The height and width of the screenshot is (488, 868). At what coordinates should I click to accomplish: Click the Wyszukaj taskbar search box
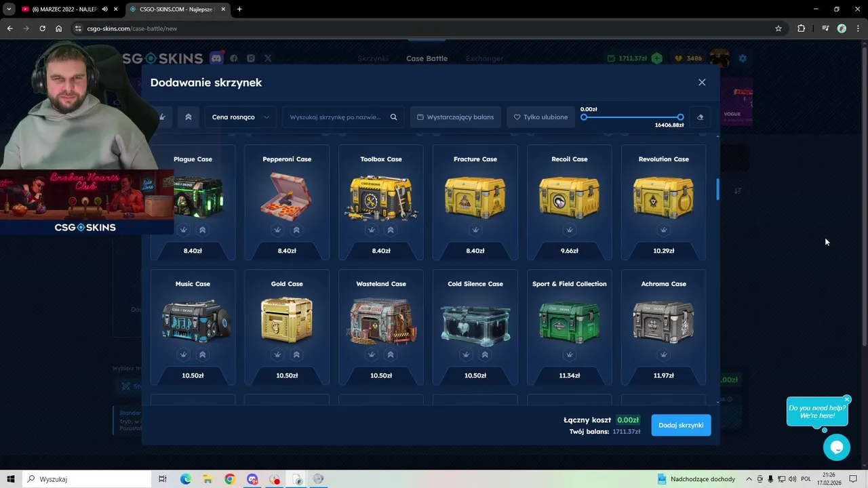85,479
